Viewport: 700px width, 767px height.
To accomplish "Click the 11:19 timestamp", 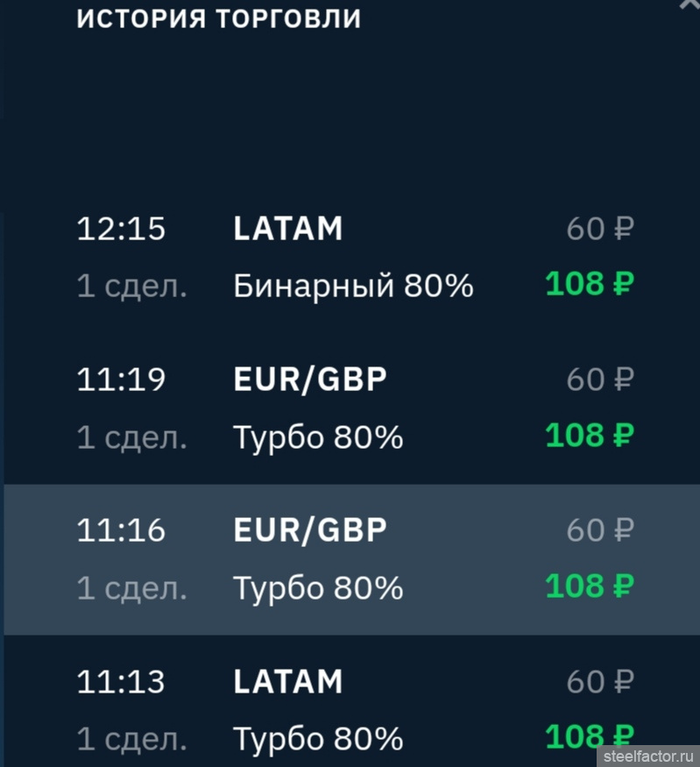I will tap(121, 380).
